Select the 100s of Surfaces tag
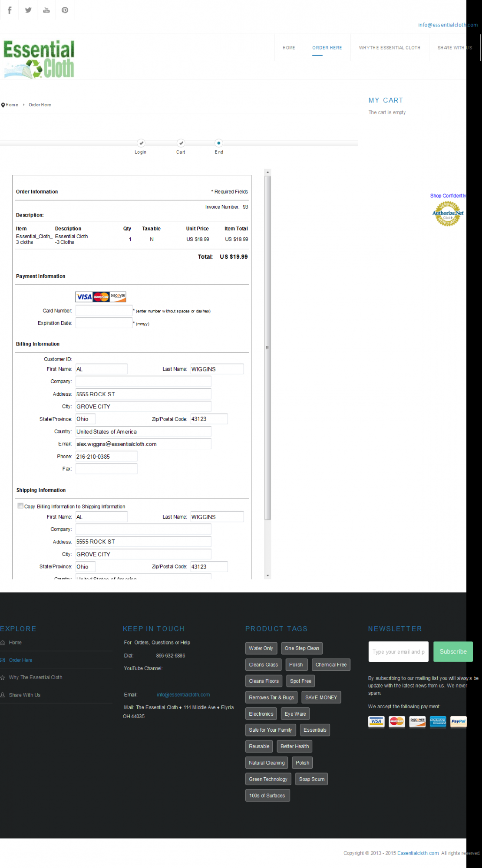This screenshot has width=482, height=868. click(x=267, y=796)
